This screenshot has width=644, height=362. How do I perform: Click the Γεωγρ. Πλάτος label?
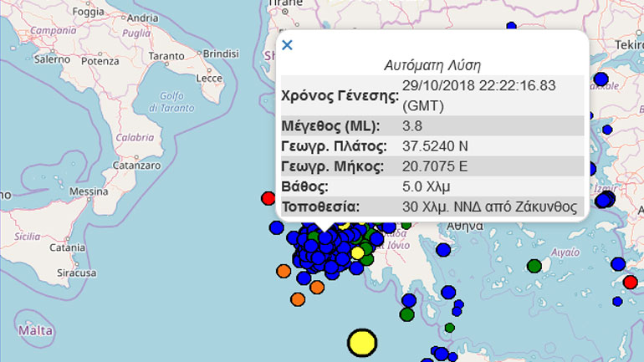click(334, 146)
